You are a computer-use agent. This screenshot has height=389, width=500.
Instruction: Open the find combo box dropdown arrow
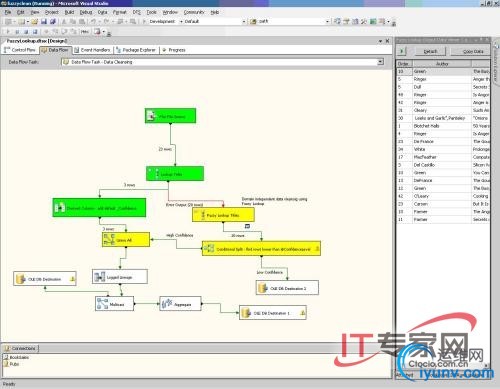point(327,21)
